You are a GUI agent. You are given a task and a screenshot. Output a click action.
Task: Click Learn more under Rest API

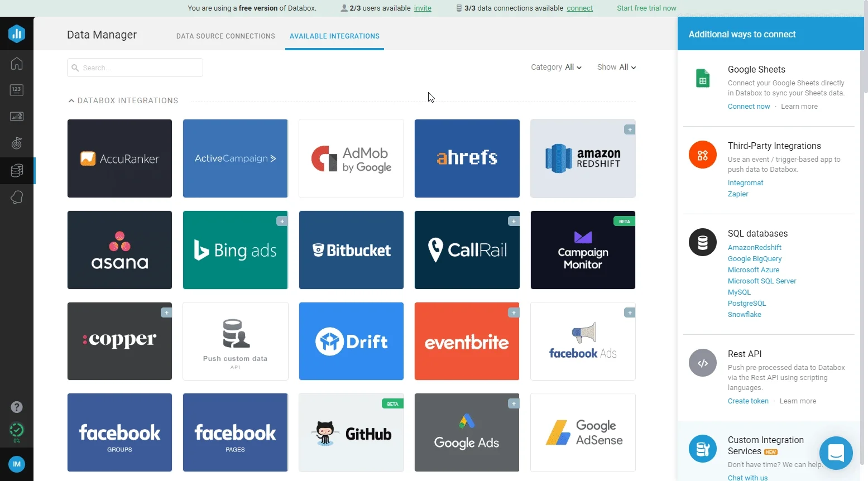tap(798, 401)
